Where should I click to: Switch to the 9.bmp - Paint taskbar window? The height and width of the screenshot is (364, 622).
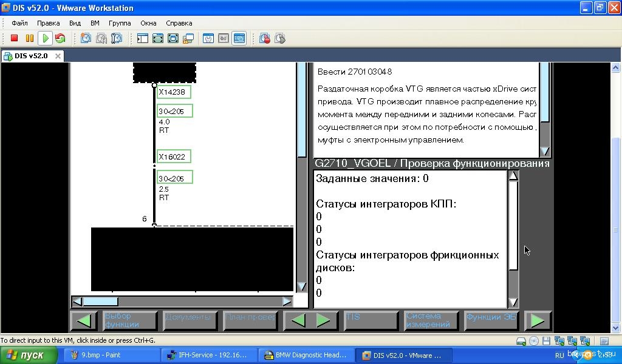click(111, 356)
